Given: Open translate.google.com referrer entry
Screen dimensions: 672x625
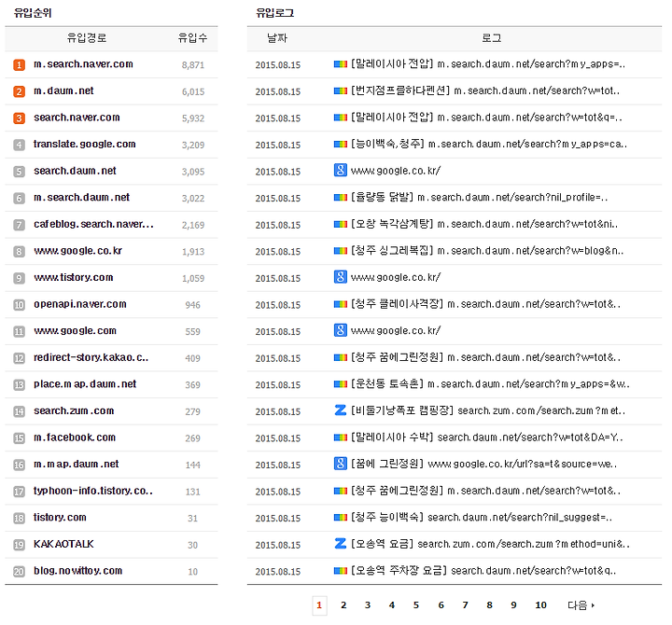Looking at the screenshot, I should point(85,145).
